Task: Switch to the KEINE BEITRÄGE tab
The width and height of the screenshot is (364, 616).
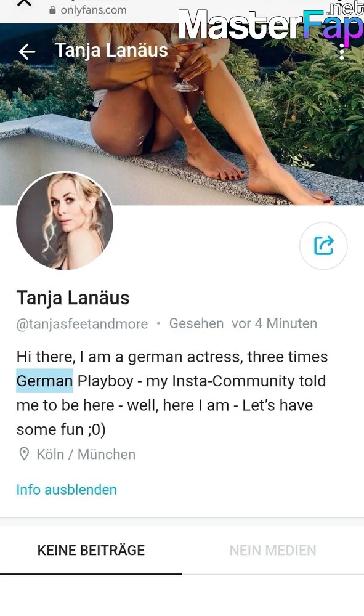Action: coord(91,550)
